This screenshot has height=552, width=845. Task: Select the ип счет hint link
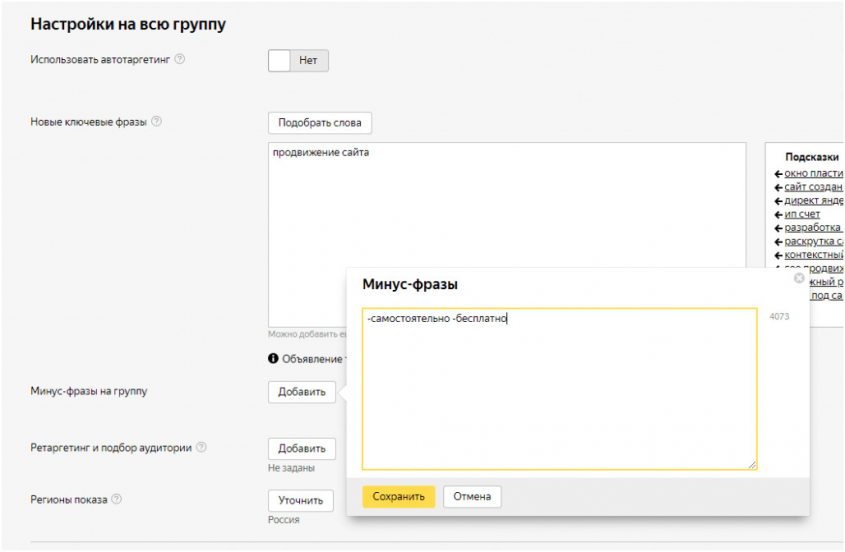tap(801, 214)
